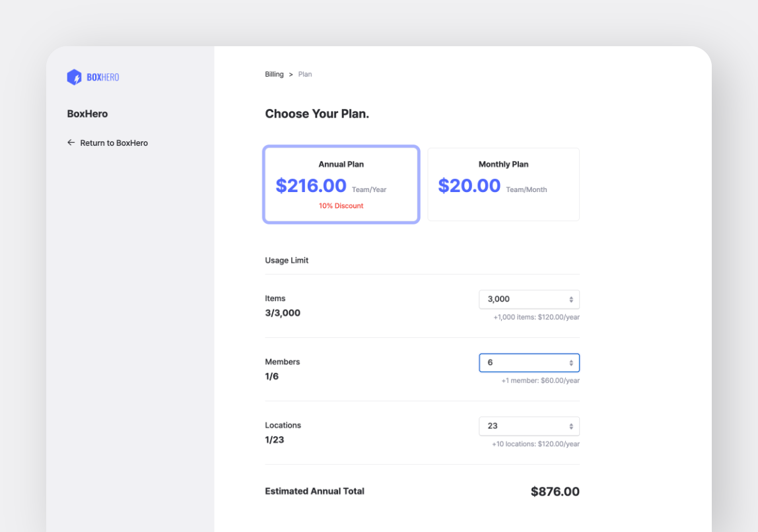Select the Annual Plan card

341,184
